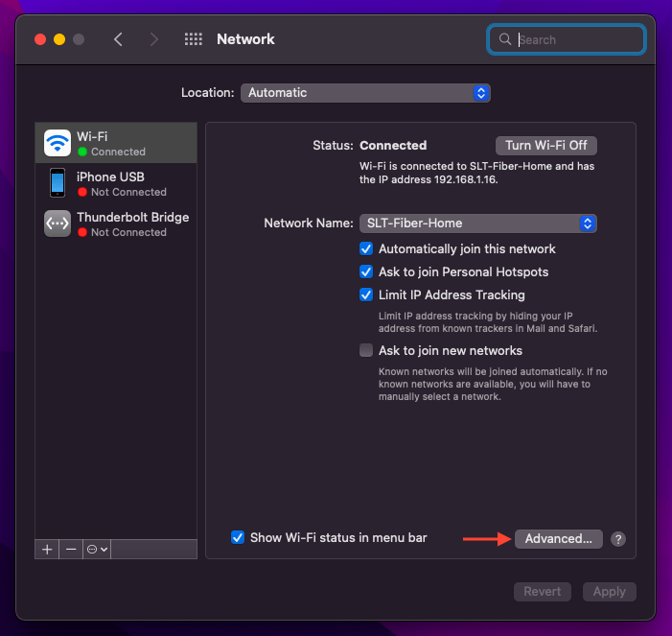672x636 pixels.
Task: Click Turn Wi-Fi Off button
Action: tap(546, 146)
